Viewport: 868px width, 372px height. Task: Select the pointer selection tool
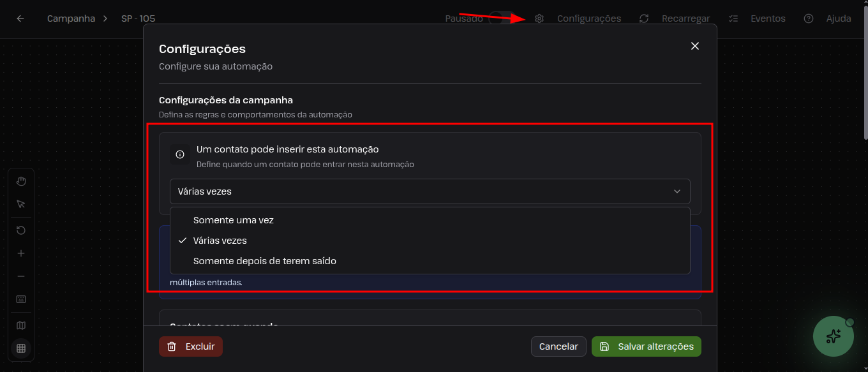pos(21,204)
